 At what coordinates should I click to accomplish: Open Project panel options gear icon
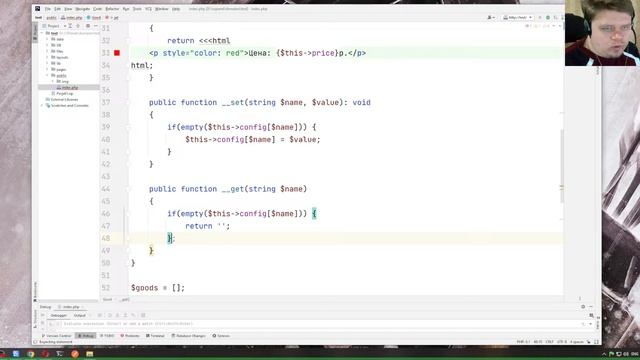88,26
